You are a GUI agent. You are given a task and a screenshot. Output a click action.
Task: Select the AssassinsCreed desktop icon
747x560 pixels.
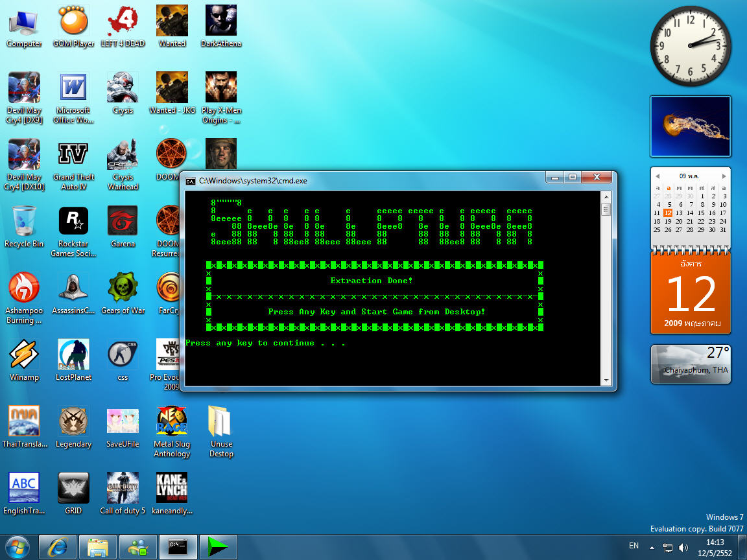click(73, 294)
